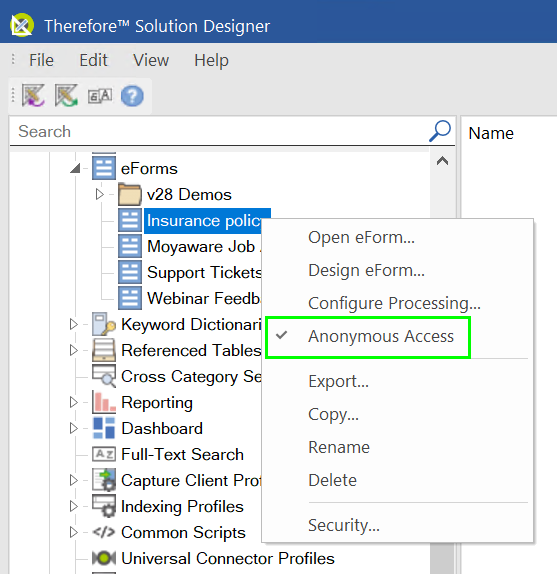Select the Moyaware Job tree item
Image resolution: width=557 pixels, height=574 pixels.
click(x=204, y=247)
